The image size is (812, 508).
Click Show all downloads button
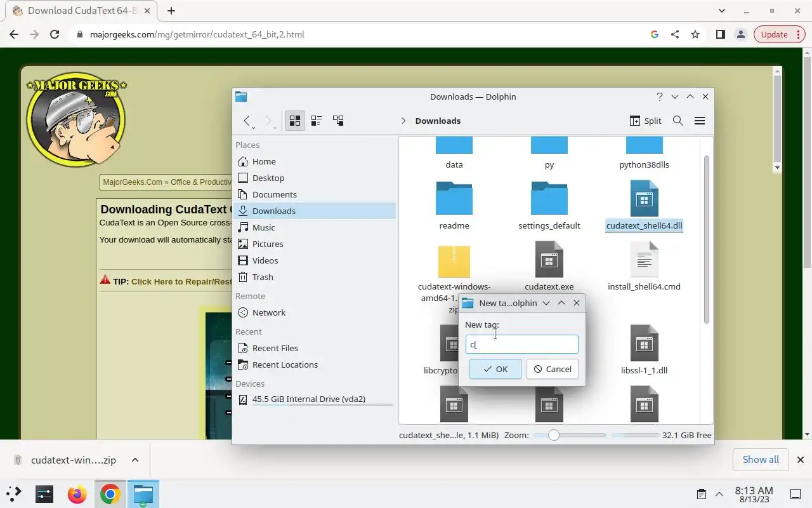pos(761,460)
